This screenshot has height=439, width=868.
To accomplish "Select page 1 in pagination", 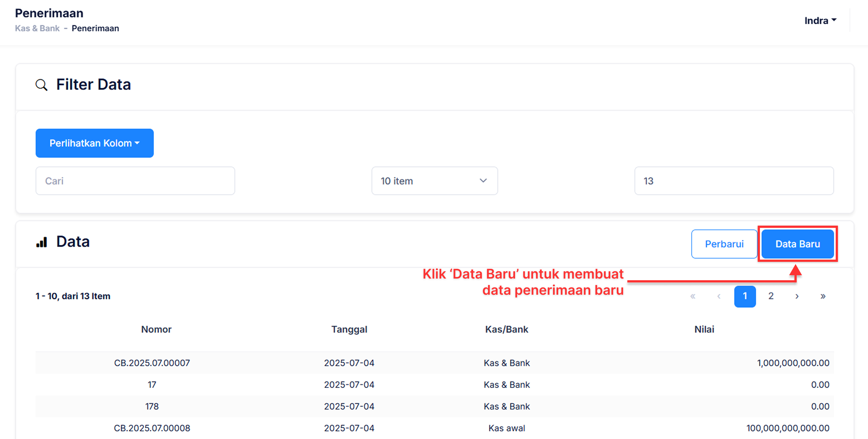I will click(745, 296).
